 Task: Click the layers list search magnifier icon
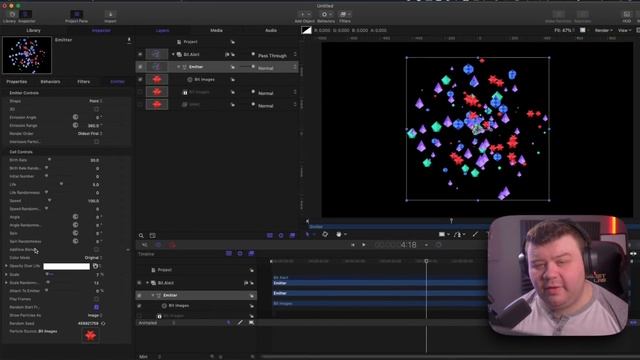(x=141, y=236)
